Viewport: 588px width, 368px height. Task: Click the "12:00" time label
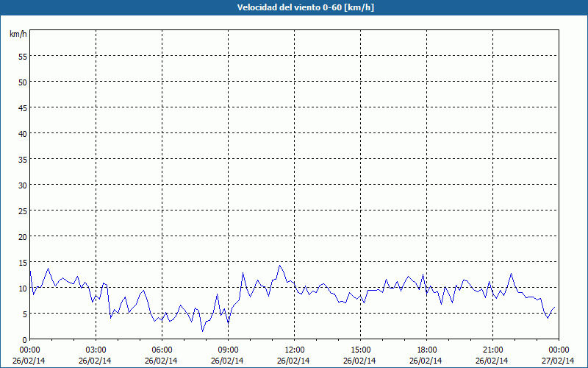(295, 350)
